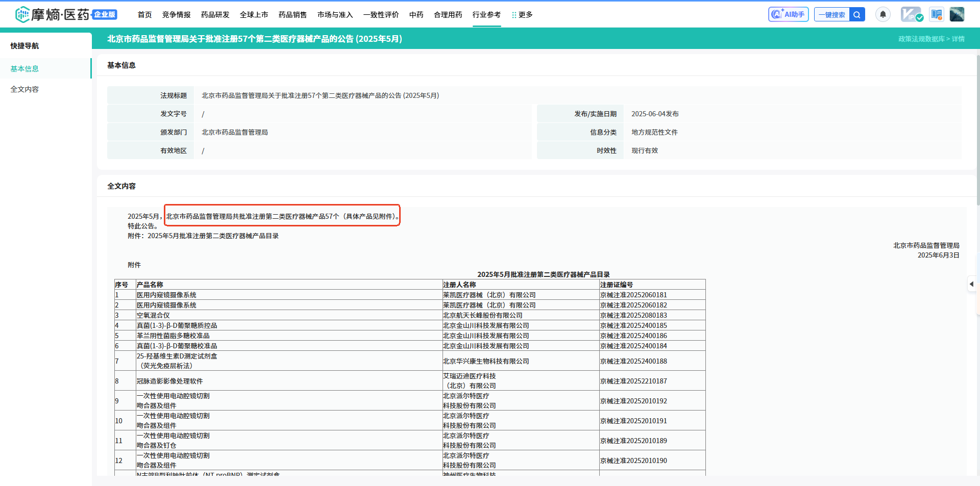The image size is (980, 486).
Task: Click registration number 京械注准20252060181
Action: click(633, 295)
